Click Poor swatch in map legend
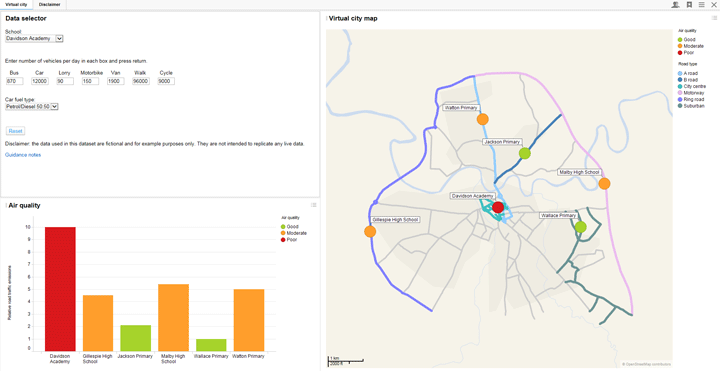720x371 pixels. pyautogui.click(x=680, y=52)
